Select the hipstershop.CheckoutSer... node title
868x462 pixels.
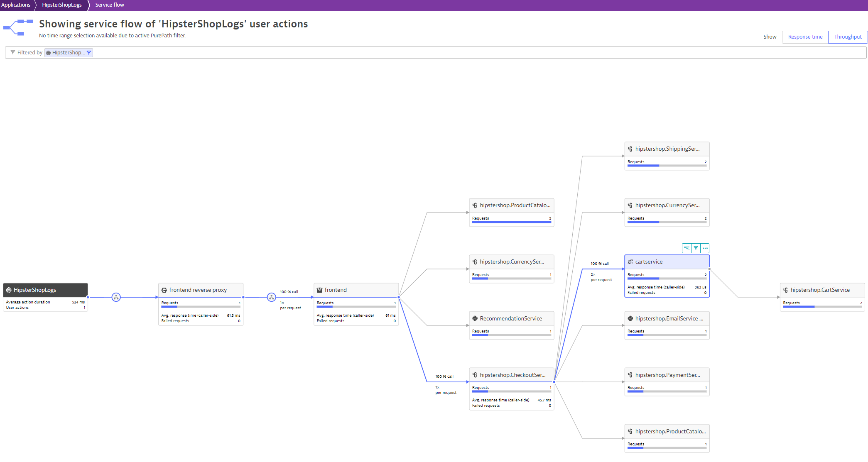pyautogui.click(x=513, y=375)
